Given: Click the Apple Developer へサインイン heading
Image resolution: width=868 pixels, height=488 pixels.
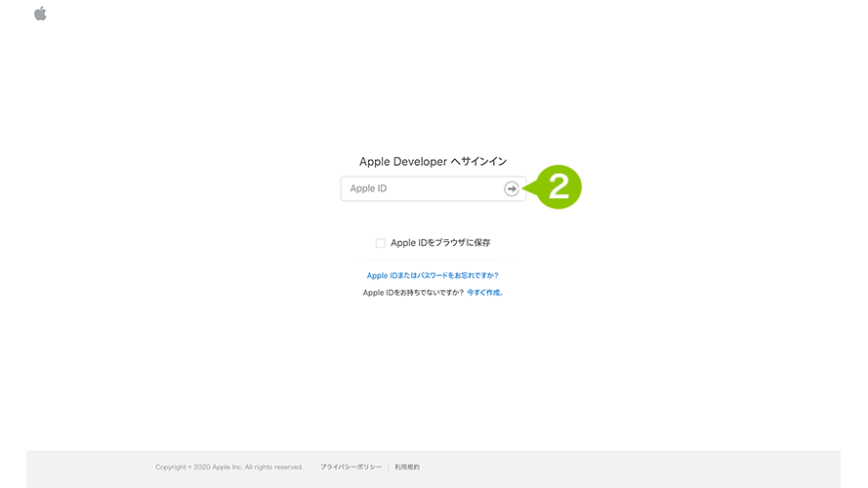Looking at the screenshot, I should coord(433,162).
